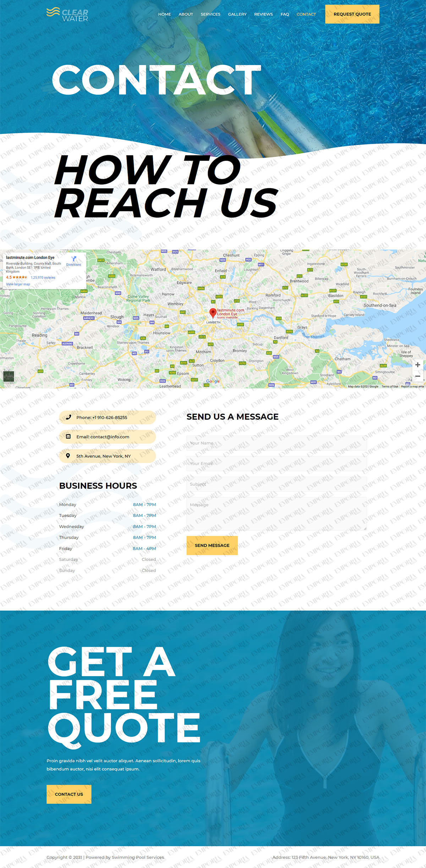426x868 pixels.
Task: Open the Services menu item
Action: tap(211, 14)
